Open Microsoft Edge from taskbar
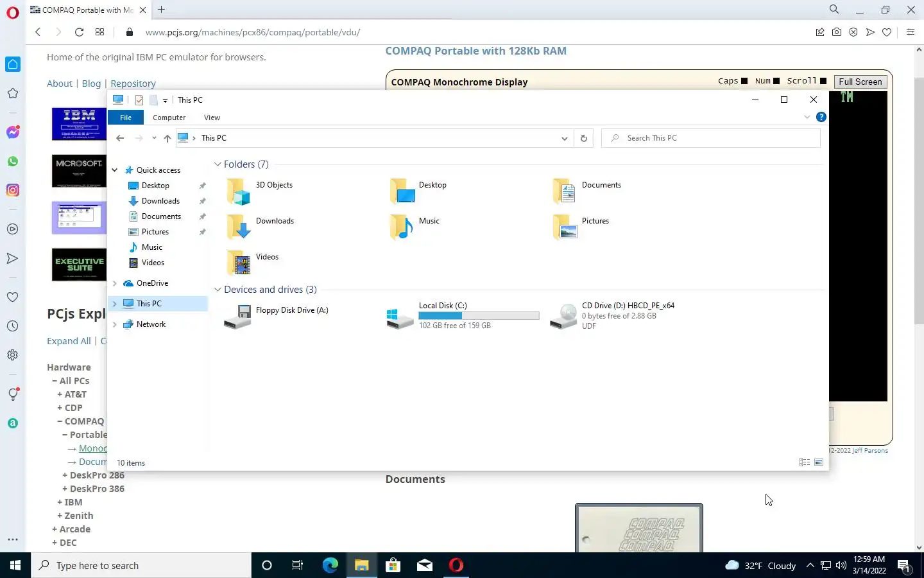The height and width of the screenshot is (578, 924). click(x=330, y=565)
